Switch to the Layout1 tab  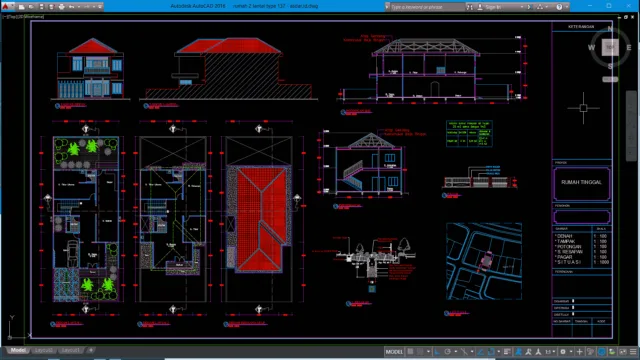coord(70,350)
